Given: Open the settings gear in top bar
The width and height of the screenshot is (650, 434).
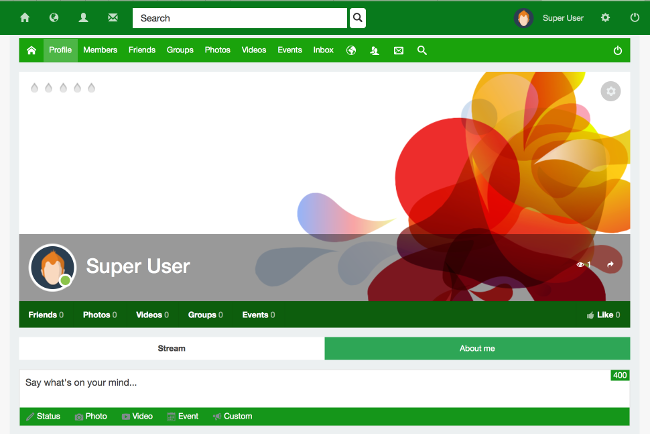Looking at the screenshot, I should click(605, 18).
